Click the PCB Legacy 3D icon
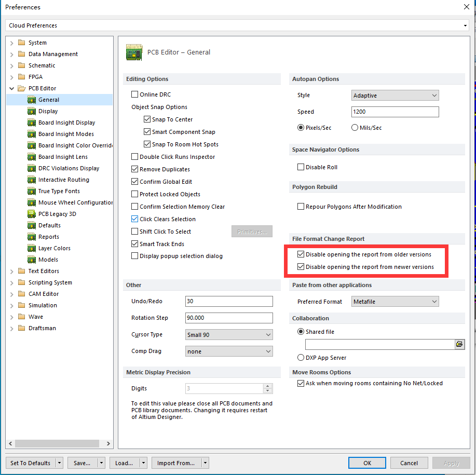Image resolution: width=476 pixels, height=475 pixels. tap(32, 214)
